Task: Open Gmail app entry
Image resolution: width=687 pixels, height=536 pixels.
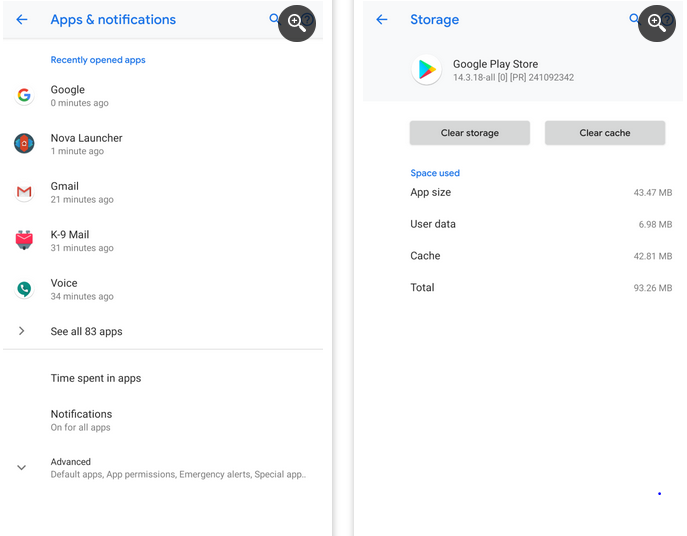Action: tap(163, 192)
